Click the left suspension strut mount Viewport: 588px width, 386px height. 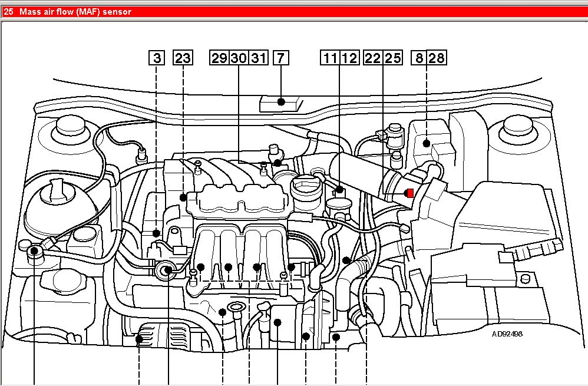pos(69,127)
